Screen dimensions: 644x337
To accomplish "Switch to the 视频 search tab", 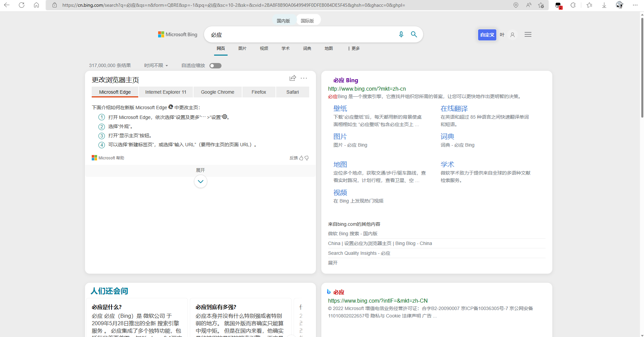I will pyautogui.click(x=264, y=49).
